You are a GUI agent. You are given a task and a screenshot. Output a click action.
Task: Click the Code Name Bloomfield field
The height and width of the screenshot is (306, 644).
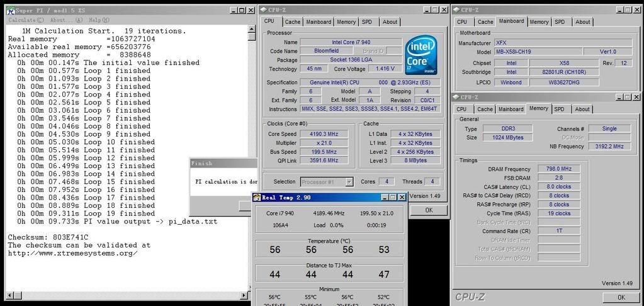tap(327, 52)
